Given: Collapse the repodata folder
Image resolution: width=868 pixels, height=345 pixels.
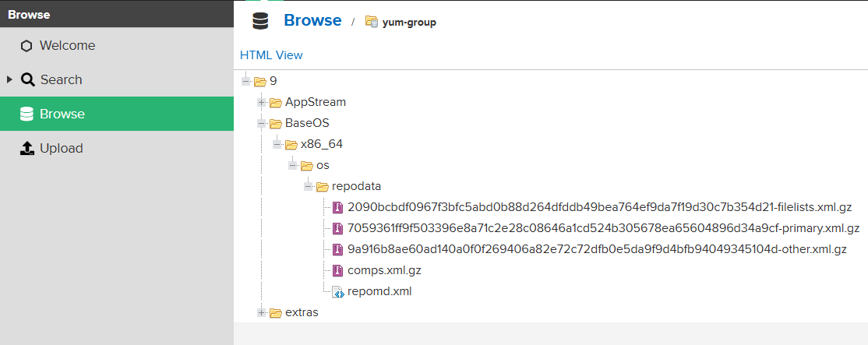Looking at the screenshot, I should (x=308, y=186).
